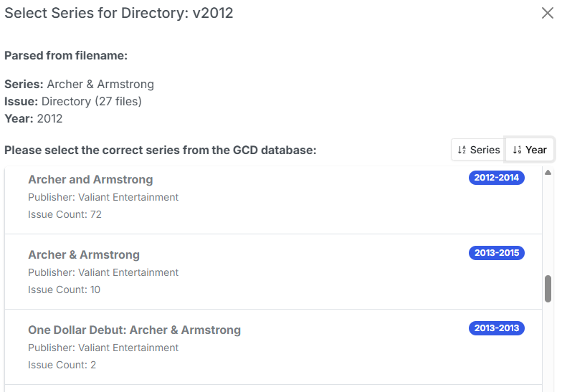The image size is (562, 392).
Task: Click the series list scrollbar thumb
Action: [548, 288]
